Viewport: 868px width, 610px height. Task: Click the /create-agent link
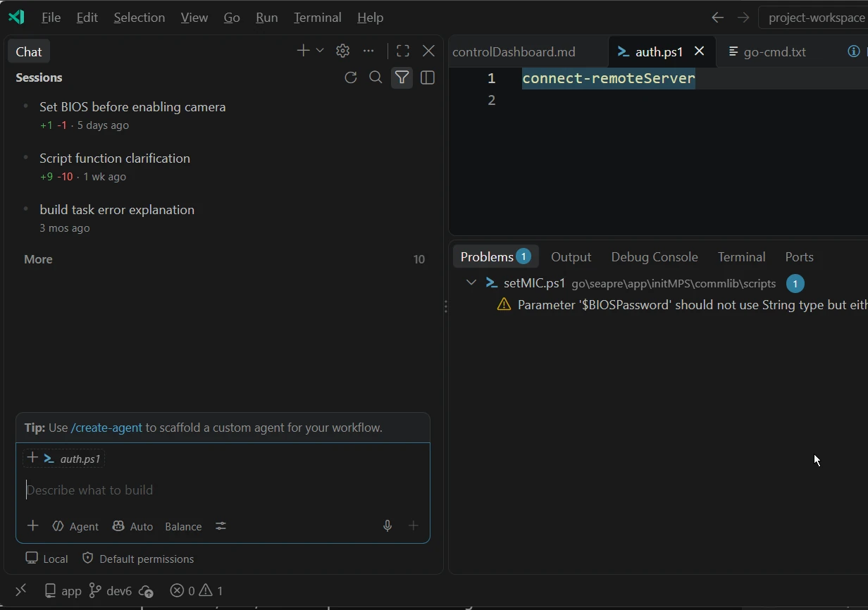tap(106, 428)
